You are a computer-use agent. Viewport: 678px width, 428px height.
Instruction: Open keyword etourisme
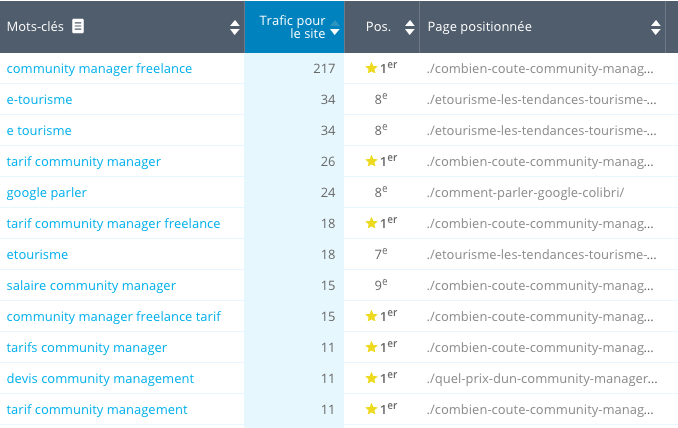37,255
